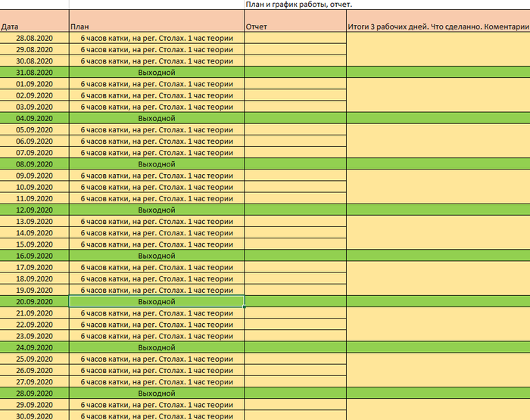Select date cell 18.09.2020
The width and height of the screenshot is (530, 420).
pos(35,279)
